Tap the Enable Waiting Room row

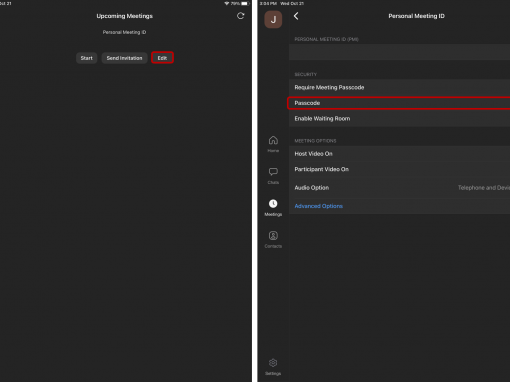[399, 119]
